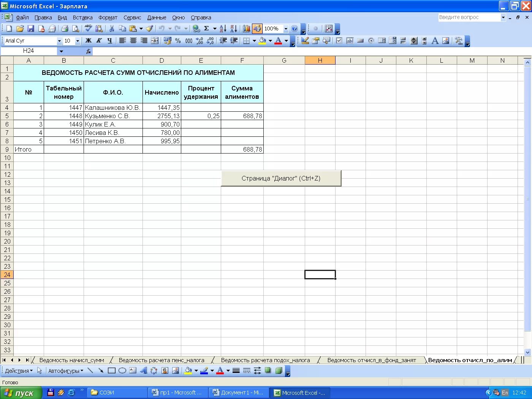Switch to sheet Ведомость расчета пенс_налога
Screen dimensions: 532x399
point(161,360)
